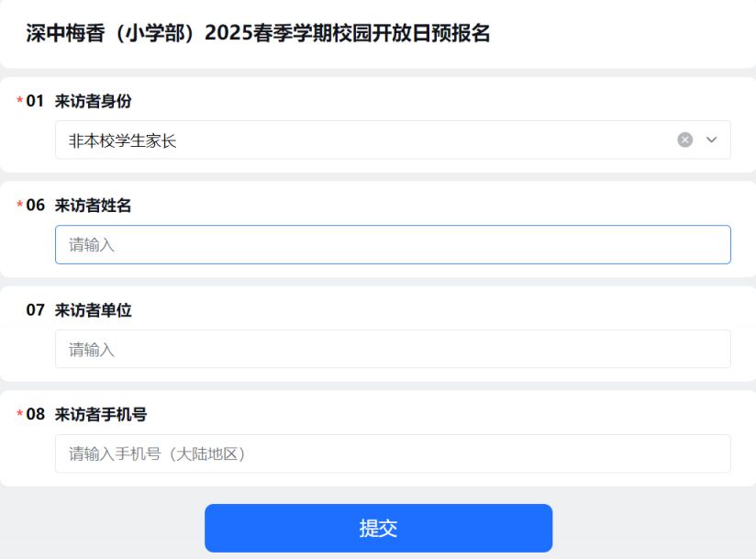
Task: Click the question number 07
Action: pyautogui.click(x=35, y=309)
